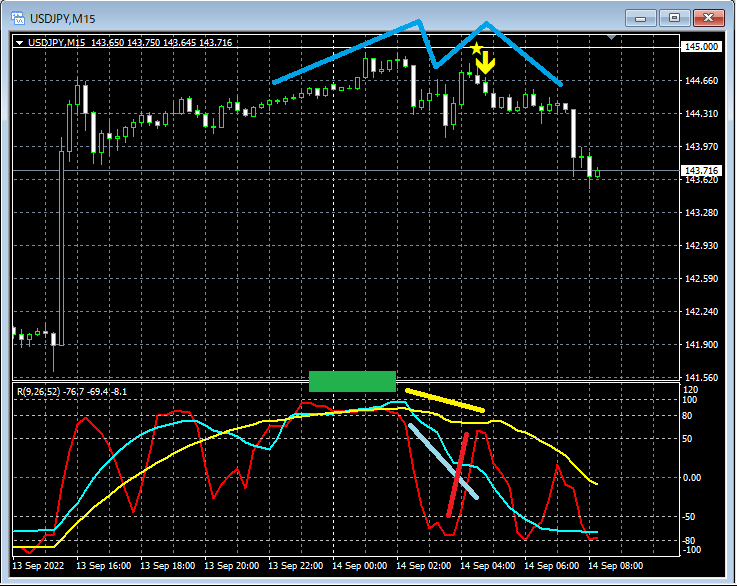The width and height of the screenshot is (737, 586).
Task: Click the 141.560 price scale value
Action: pyautogui.click(x=701, y=377)
